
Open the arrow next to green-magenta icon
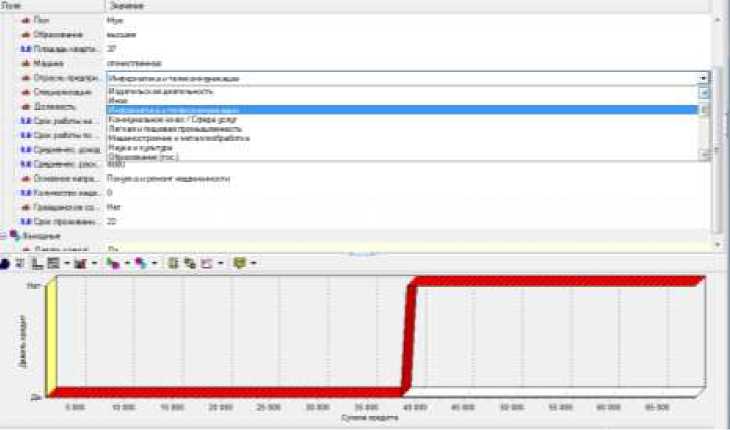coord(127,263)
